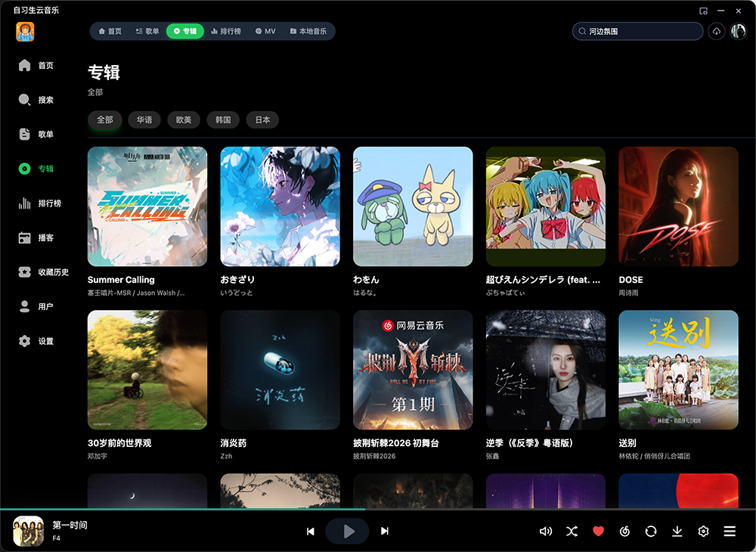
Task: Start playback with play button
Action: [347, 532]
